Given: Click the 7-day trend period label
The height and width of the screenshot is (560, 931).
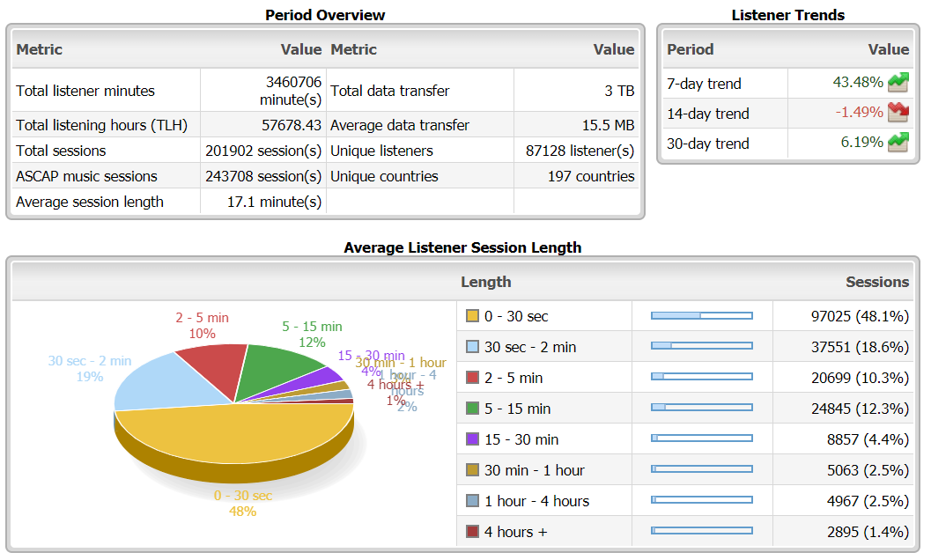Looking at the screenshot, I should point(704,84).
